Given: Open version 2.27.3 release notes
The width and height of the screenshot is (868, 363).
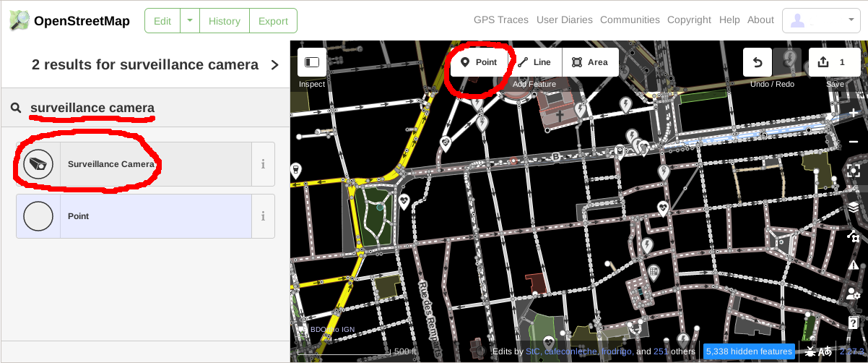Looking at the screenshot, I should coord(851,351).
